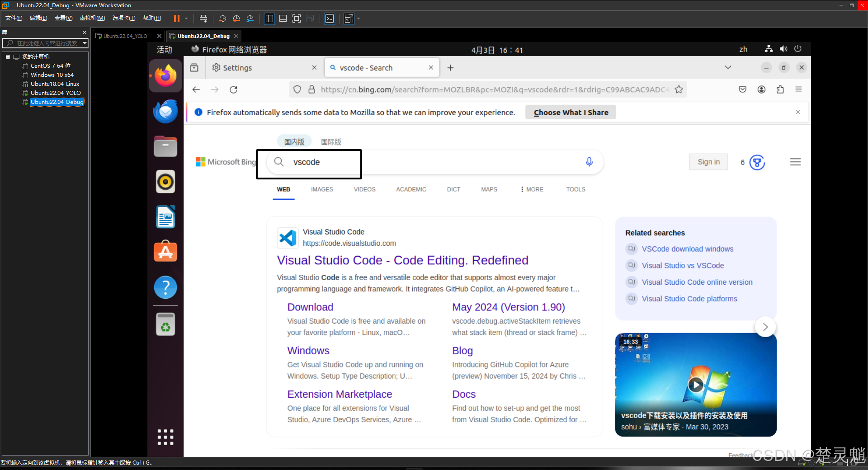Open the Help icon in the Ubuntu dock
The height and width of the screenshot is (470, 868).
point(165,287)
